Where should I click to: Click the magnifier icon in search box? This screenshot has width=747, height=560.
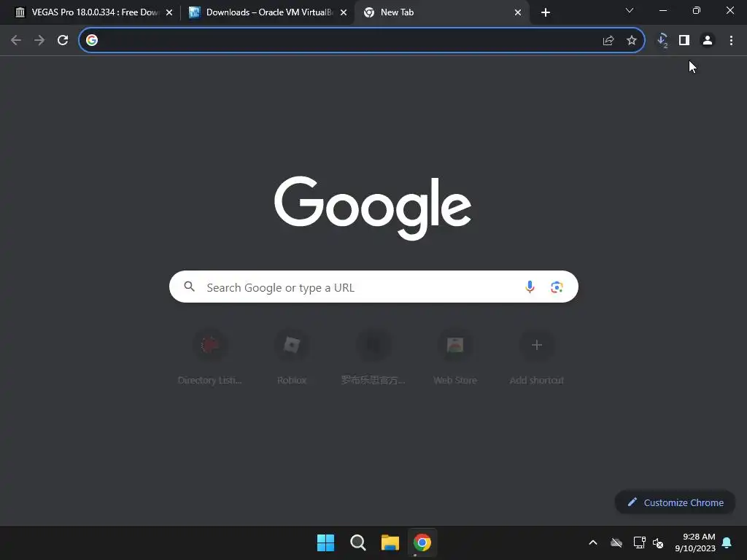coord(190,287)
